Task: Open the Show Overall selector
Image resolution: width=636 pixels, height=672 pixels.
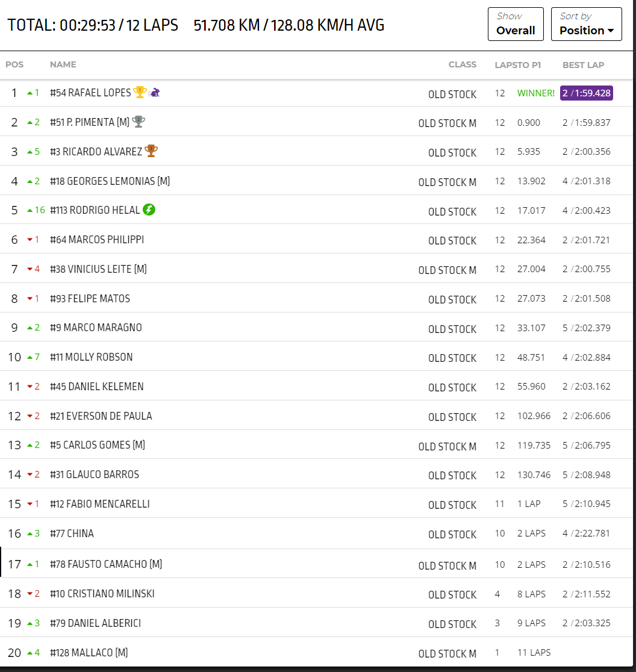Action: [516, 24]
